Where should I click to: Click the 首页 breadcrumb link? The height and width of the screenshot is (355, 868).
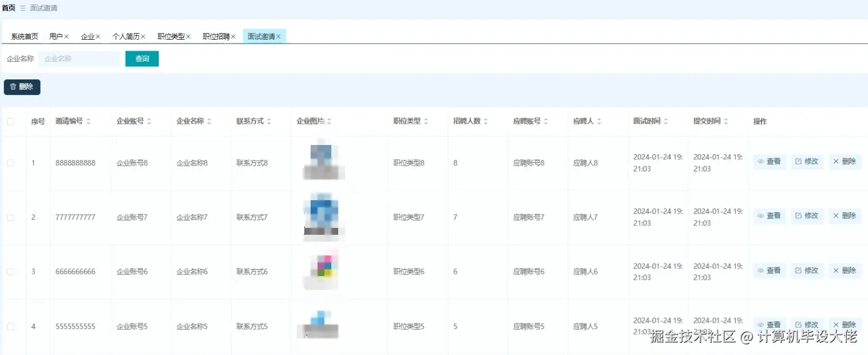[8, 7]
